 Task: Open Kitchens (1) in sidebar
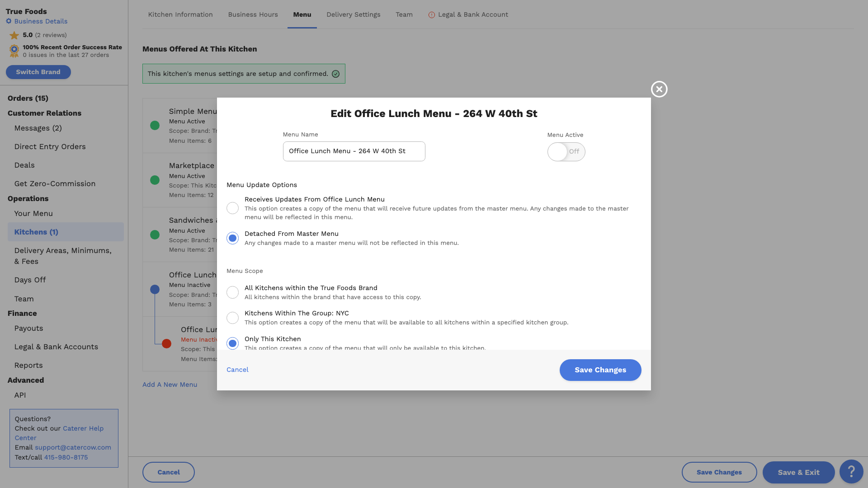(66, 232)
